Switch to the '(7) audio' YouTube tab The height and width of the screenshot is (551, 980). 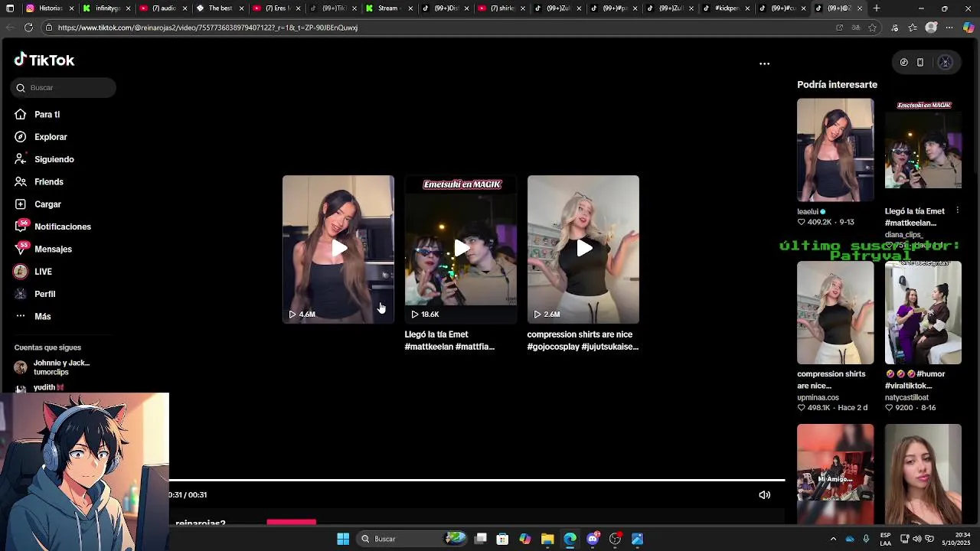point(163,8)
